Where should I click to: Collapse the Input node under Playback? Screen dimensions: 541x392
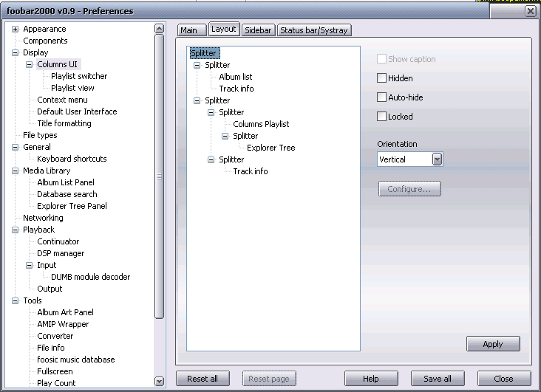point(30,266)
